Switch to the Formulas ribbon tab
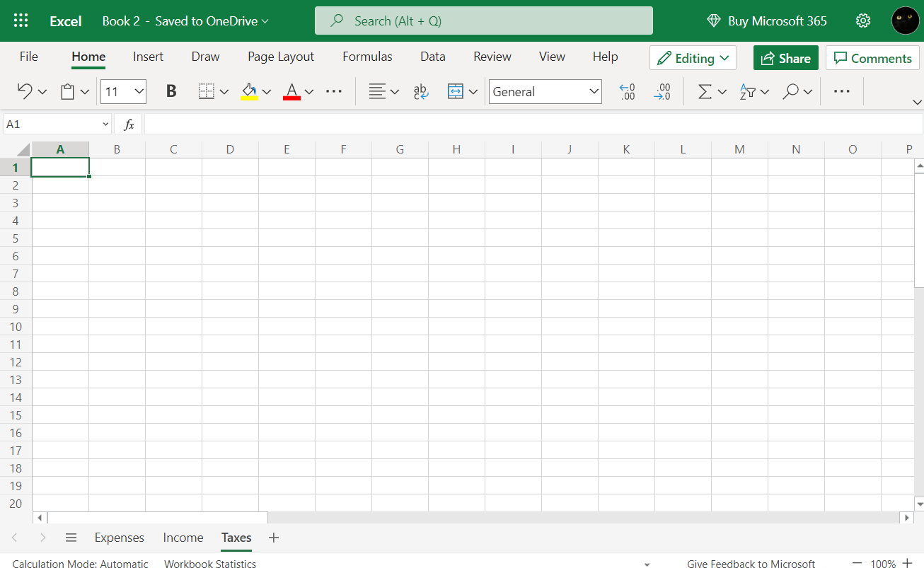 [367, 56]
